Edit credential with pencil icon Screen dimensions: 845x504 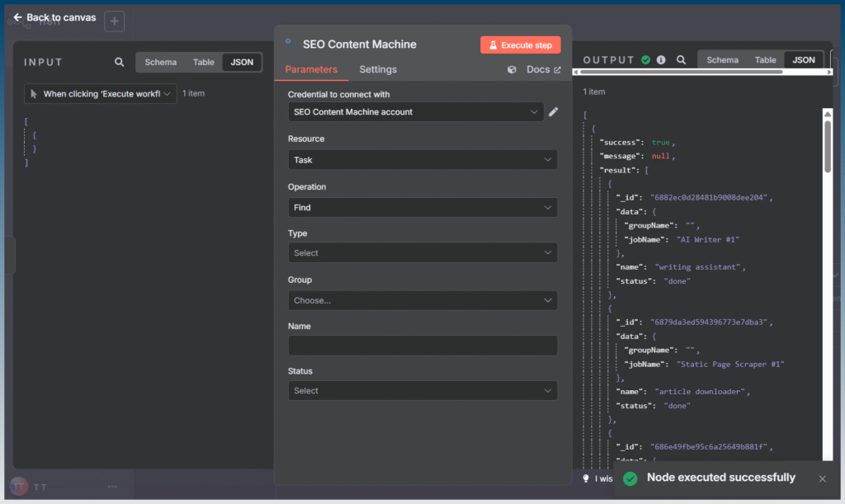[554, 112]
